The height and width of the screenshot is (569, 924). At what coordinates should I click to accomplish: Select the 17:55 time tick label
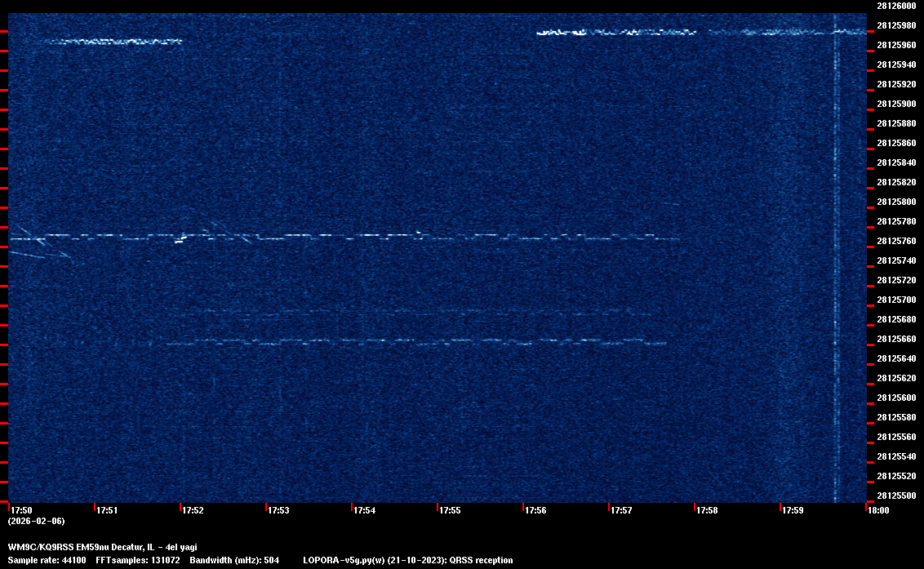pos(451,510)
